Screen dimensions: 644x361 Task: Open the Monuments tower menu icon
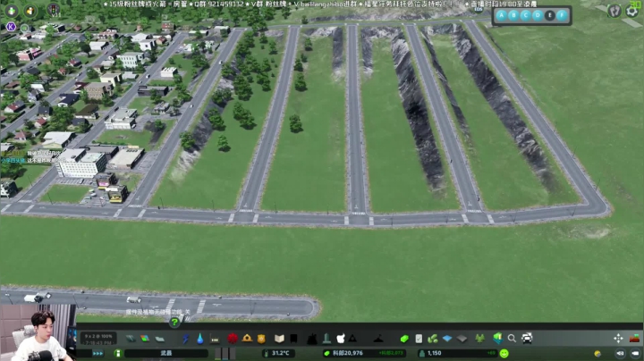point(326,338)
